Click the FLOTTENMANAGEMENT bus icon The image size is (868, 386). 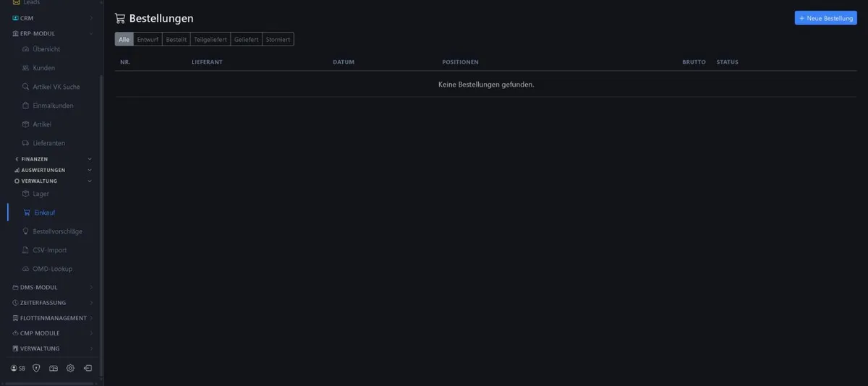pyautogui.click(x=16, y=318)
